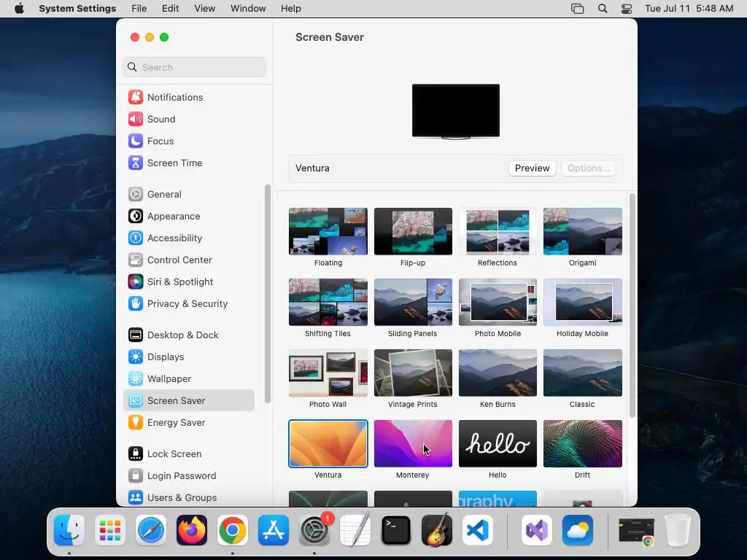Open the Edit menu
The image size is (747, 560).
pos(170,9)
